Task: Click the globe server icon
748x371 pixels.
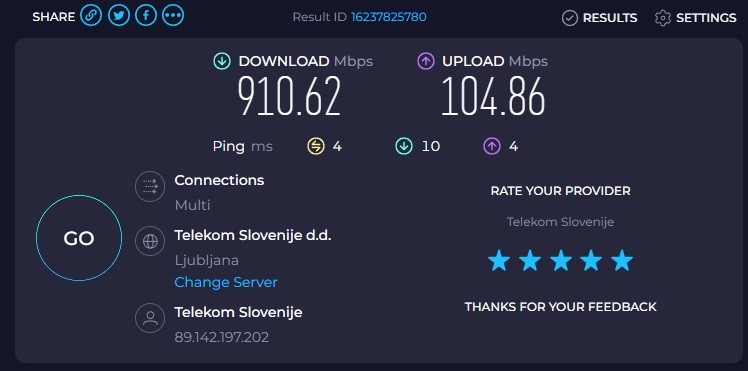Action: click(150, 241)
